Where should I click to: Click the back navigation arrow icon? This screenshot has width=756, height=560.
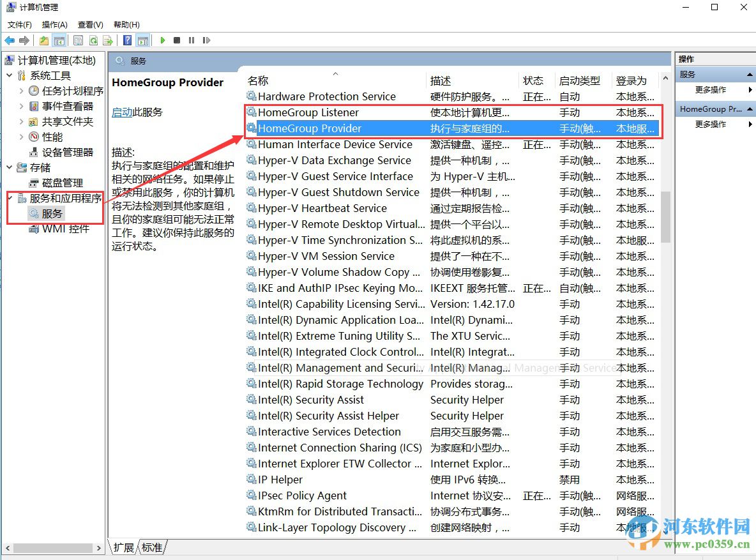point(9,40)
